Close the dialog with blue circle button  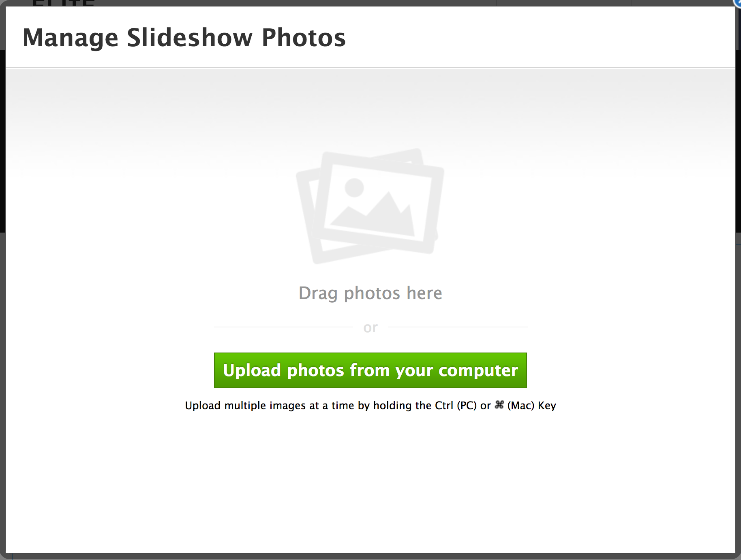pos(737,2)
